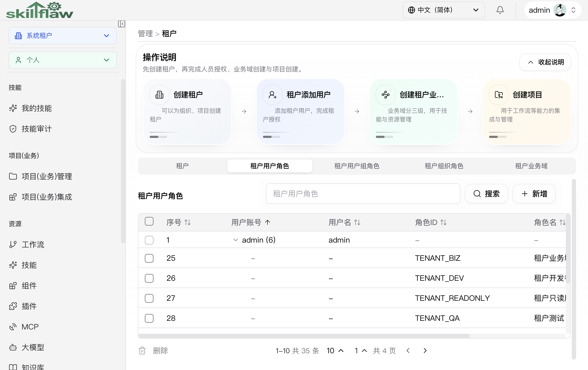Image resolution: width=588 pixels, height=370 pixels.
Task: Click progress bar under 创建项目 card
Action: click(498, 137)
